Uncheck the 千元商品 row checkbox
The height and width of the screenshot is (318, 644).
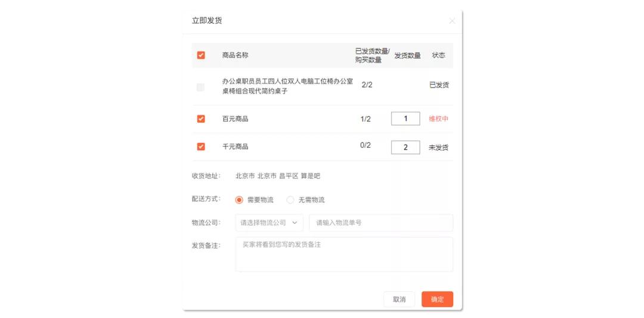click(201, 146)
